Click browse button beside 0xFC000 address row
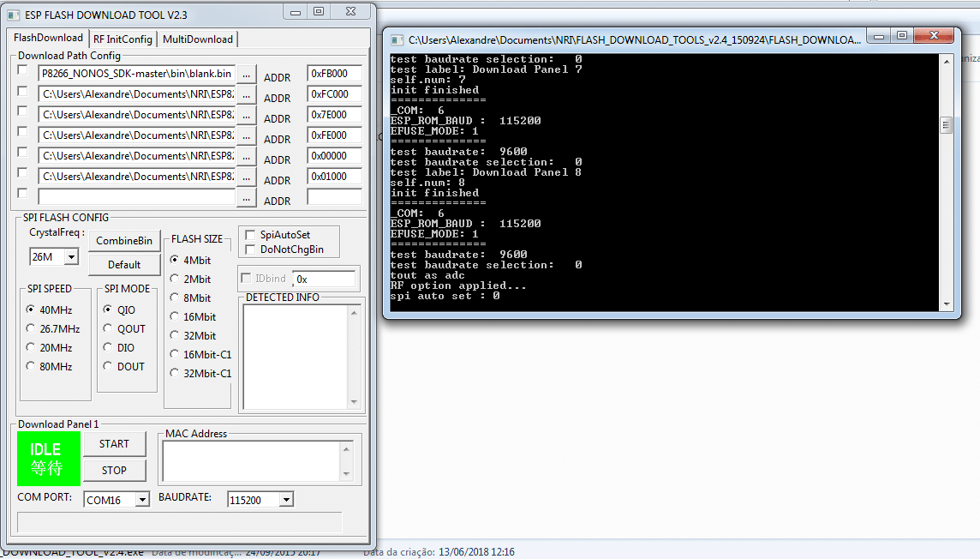This screenshot has height=559, width=980. pyautogui.click(x=246, y=95)
